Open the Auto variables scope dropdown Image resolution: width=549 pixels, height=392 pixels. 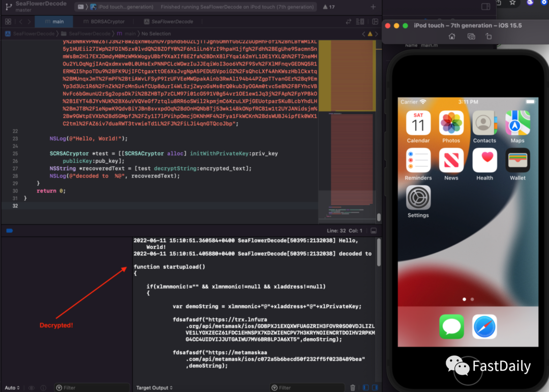point(12,388)
